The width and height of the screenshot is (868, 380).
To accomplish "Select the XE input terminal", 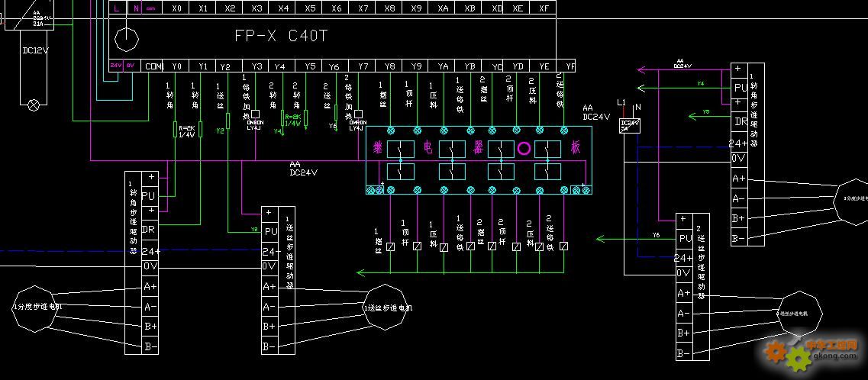I will [518, 8].
